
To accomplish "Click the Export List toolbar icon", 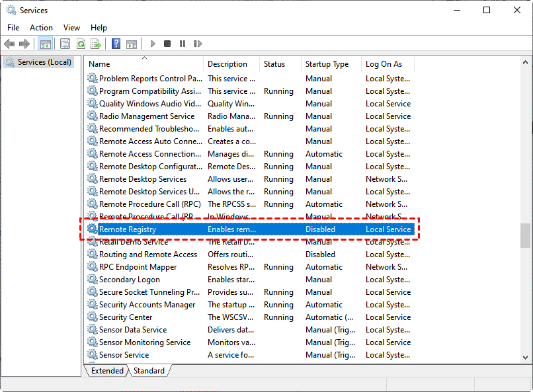I will point(96,44).
